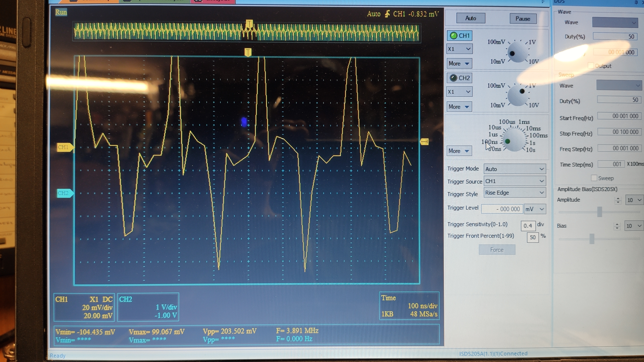The width and height of the screenshot is (644, 362).
Task: Expand the CH2 More menu
Action: tap(459, 107)
